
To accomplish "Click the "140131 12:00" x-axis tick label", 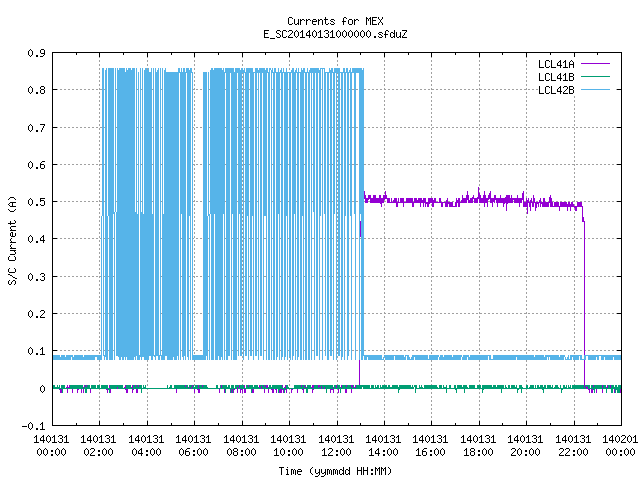I will [336, 446].
